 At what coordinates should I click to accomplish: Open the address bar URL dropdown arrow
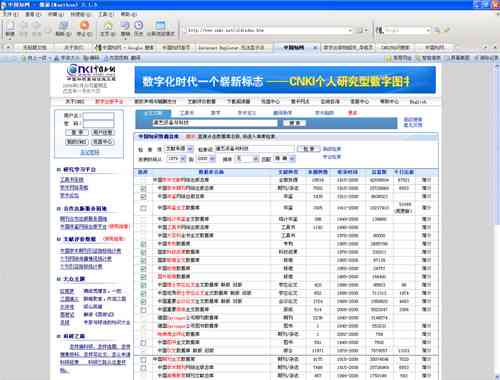tap(350, 30)
